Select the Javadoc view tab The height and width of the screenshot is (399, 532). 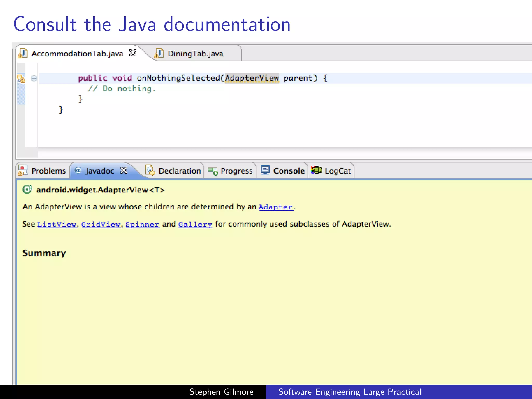(x=100, y=171)
